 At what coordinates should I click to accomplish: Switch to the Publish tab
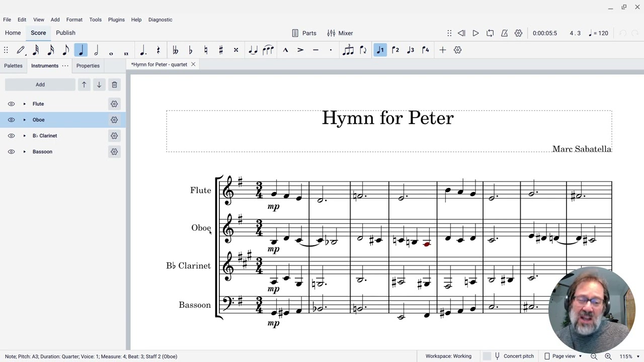coord(65,33)
